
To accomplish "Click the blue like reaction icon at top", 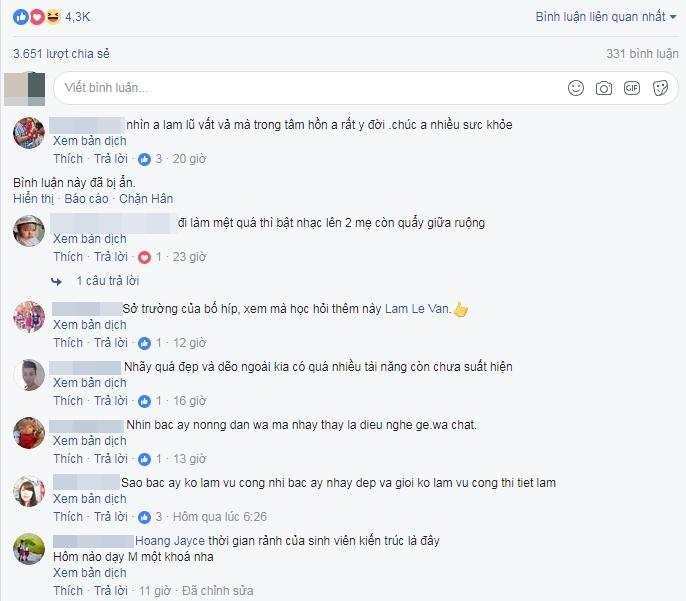I will (x=21, y=17).
